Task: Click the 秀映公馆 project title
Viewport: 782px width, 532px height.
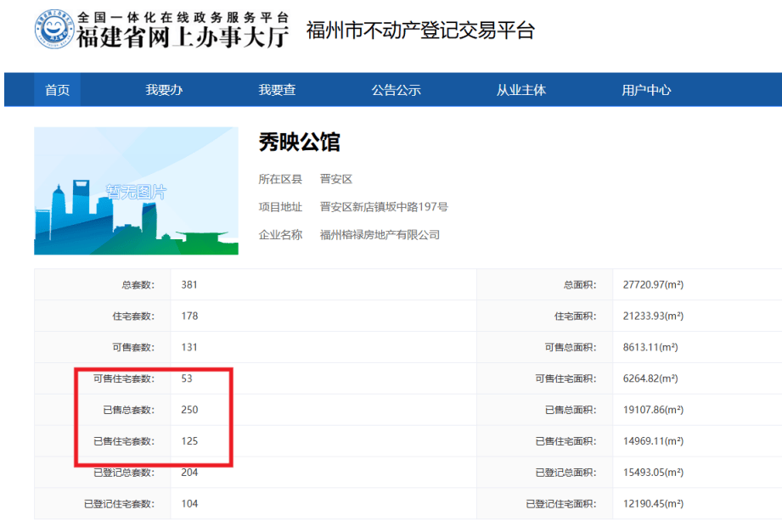Action: pyautogui.click(x=300, y=143)
